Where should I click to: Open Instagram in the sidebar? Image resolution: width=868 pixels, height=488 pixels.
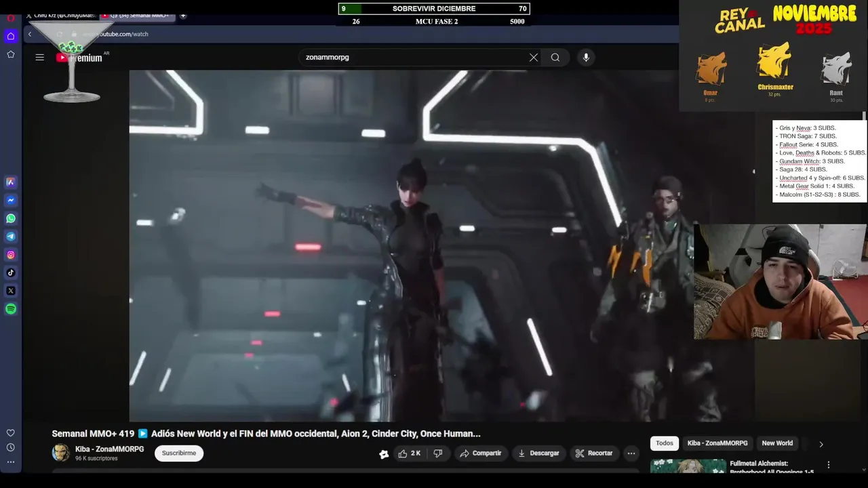[x=11, y=255]
